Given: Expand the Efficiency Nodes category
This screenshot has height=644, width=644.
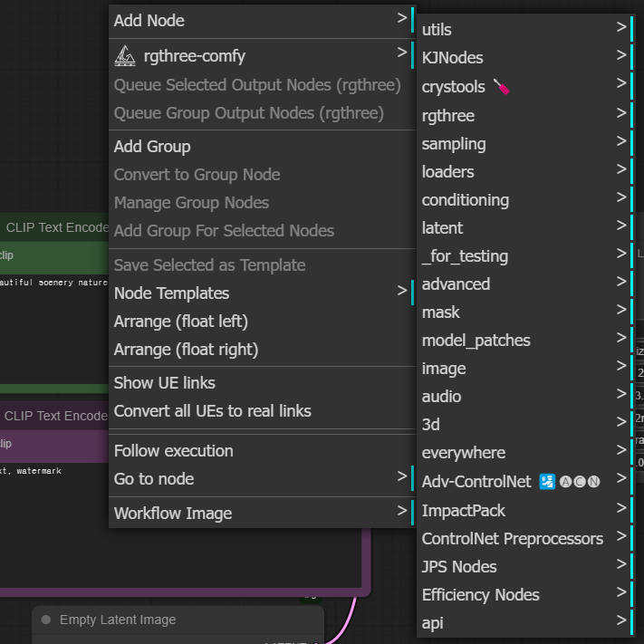Looking at the screenshot, I should coord(527,595).
